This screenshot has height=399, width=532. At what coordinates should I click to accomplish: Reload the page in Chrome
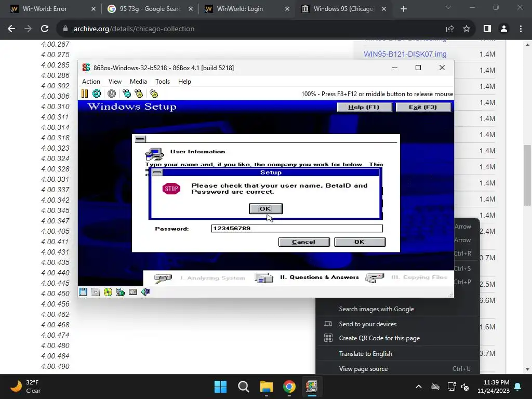(x=45, y=29)
